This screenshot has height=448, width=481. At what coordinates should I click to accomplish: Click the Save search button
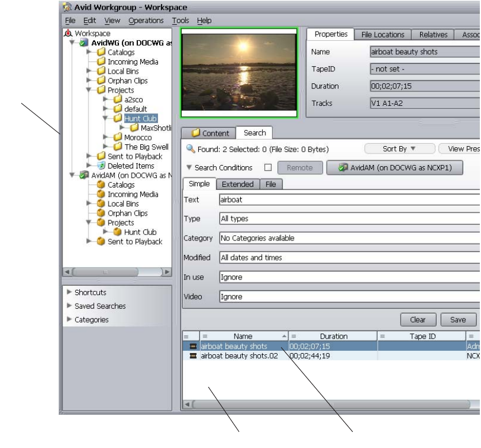458,320
